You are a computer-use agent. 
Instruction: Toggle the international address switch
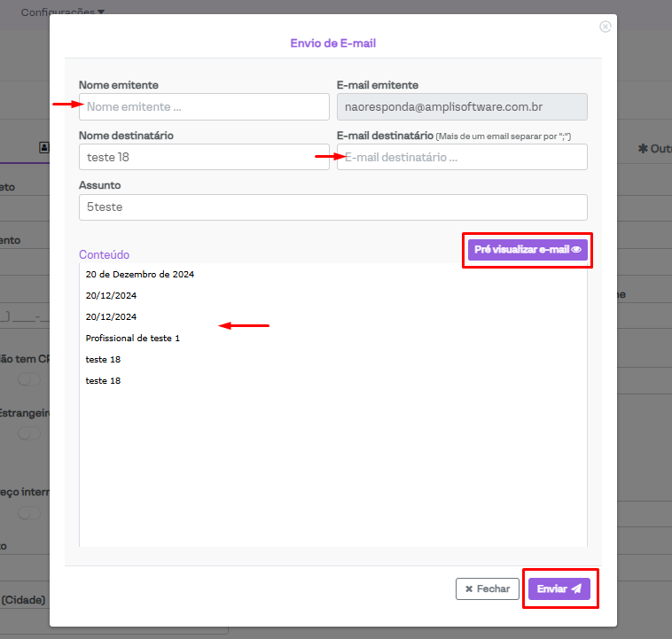point(29,513)
